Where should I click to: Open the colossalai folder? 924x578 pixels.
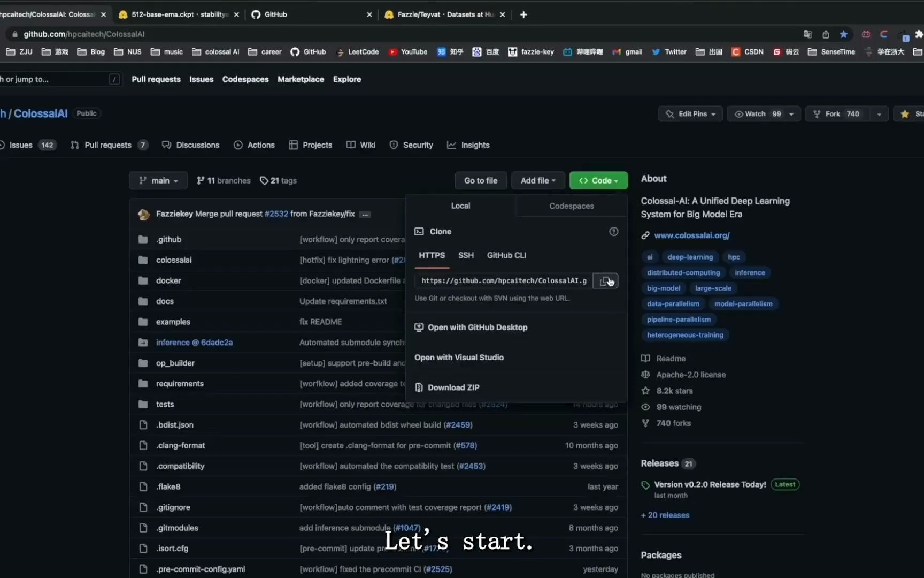tap(174, 260)
